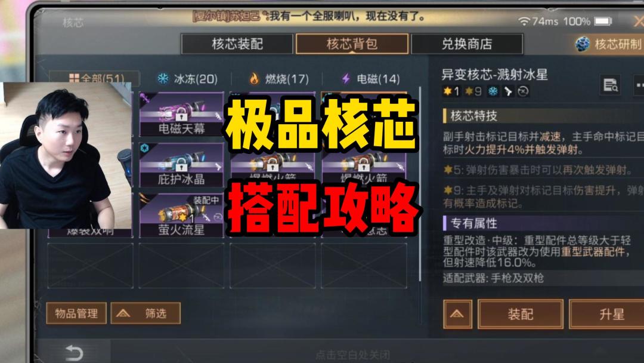This screenshot has height=363, width=644.
Task: Click the core list vertical scrollbar
Action: pyautogui.click(x=420, y=184)
